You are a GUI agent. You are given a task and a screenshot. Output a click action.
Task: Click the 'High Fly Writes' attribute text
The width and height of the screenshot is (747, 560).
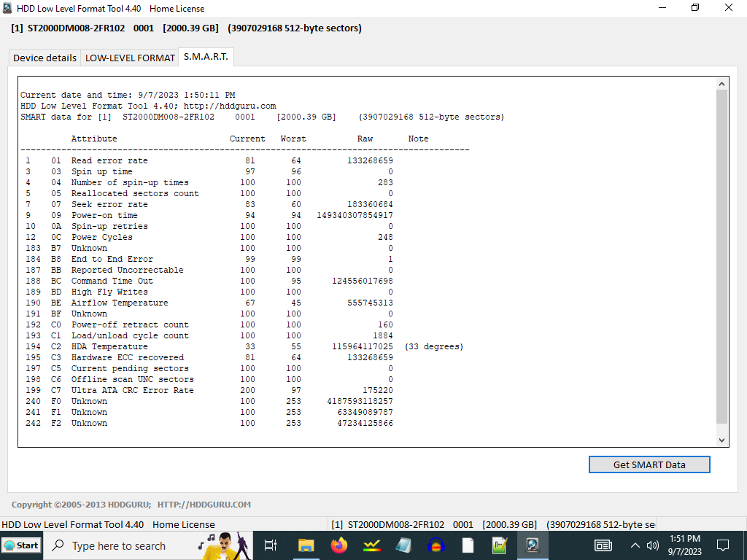109,292
